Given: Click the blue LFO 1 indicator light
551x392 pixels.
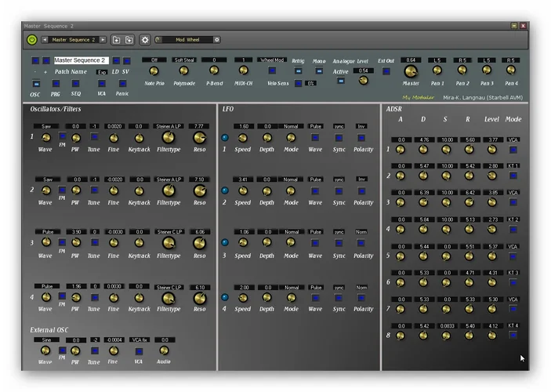Looking at the screenshot, I should (225, 137).
